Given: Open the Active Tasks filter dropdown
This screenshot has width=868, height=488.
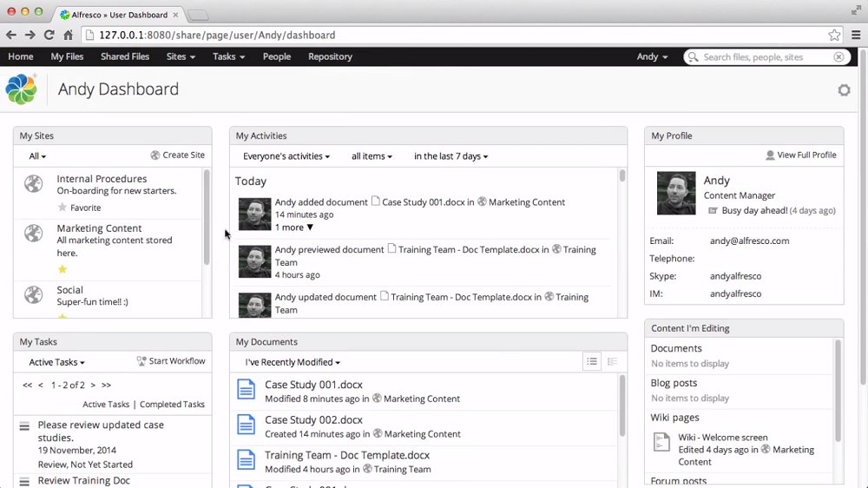Looking at the screenshot, I should (x=56, y=362).
